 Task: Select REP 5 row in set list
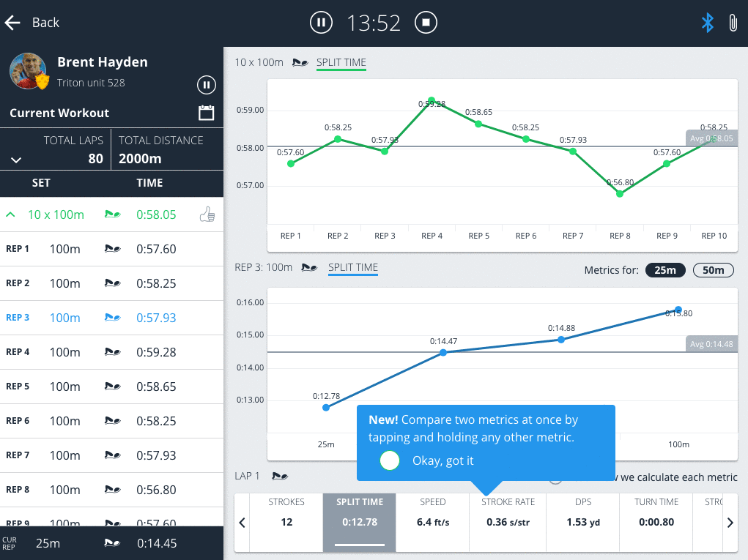pyautogui.click(x=111, y=387)
